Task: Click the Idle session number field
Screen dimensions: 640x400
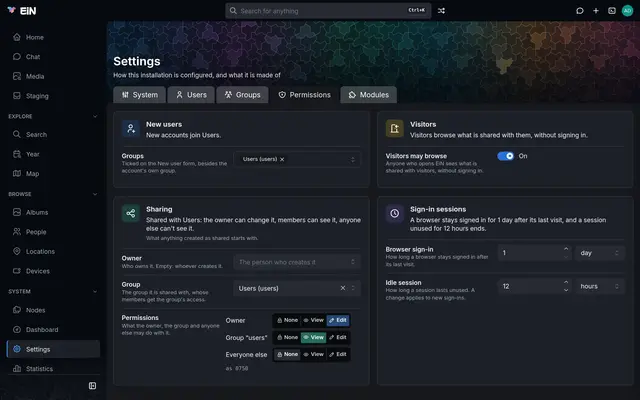Action: (535, 287)
